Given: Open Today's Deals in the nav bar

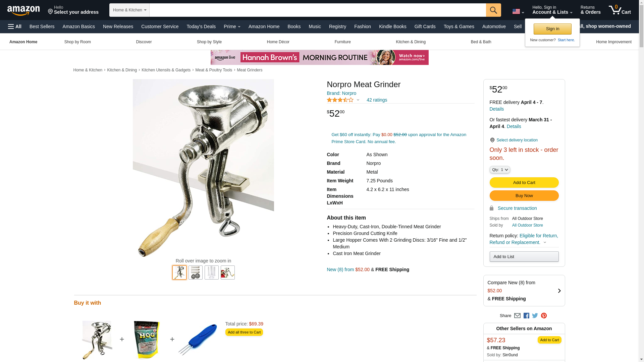Looking at the screenshot, I should click(x=201, y=26).
